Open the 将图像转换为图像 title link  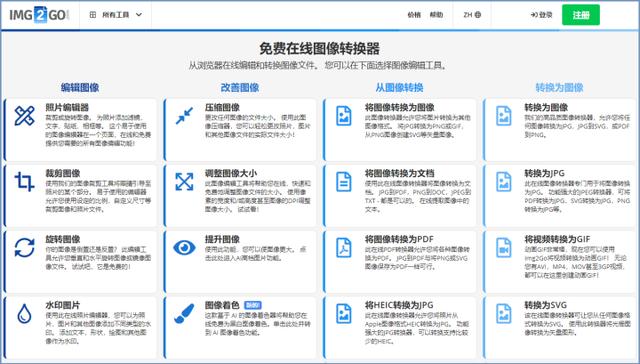click(x=400, y=107)
